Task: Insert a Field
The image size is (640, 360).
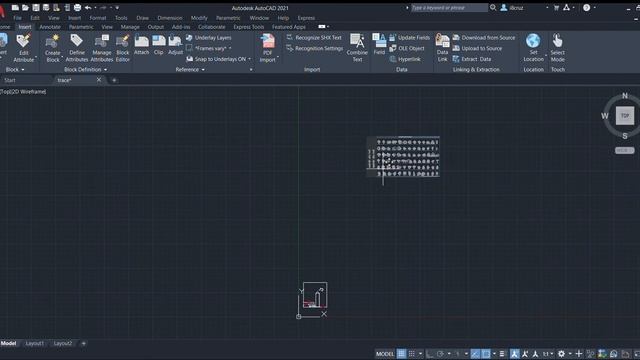Action: [379, 45]
